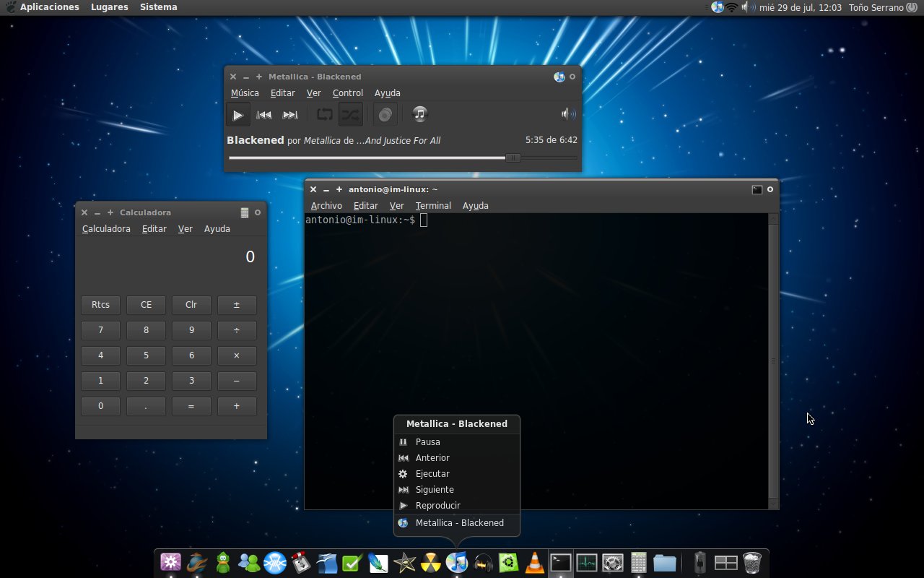Screen dimensions: 924x578
Task: Launch the star clapperboard video editor in the dock
Action: point(405,562)
